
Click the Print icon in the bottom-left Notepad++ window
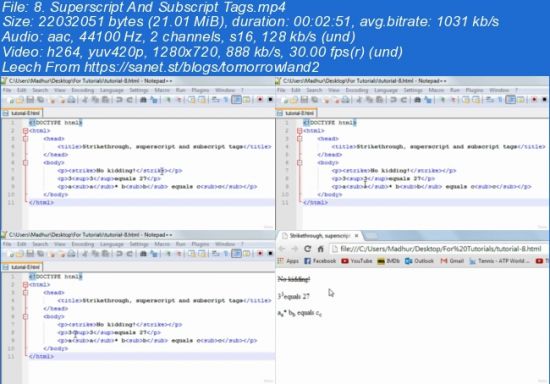[x=72, y=254]
